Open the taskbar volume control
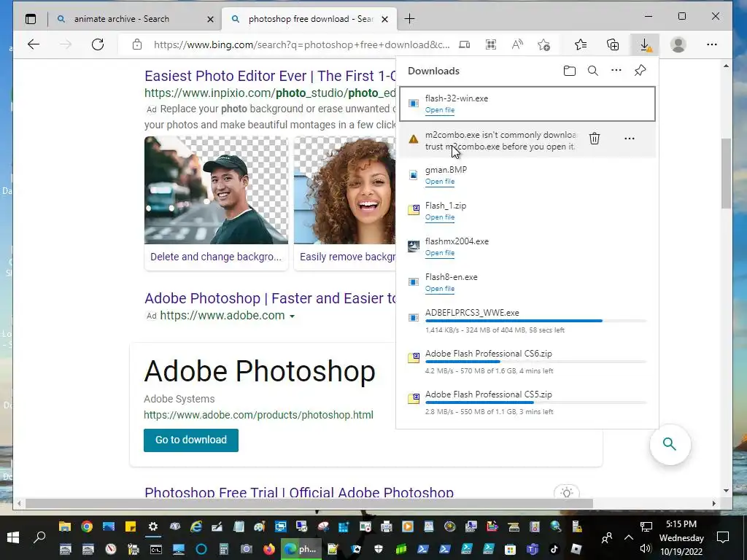The image size is (747, 560). (x=646, y=549)
